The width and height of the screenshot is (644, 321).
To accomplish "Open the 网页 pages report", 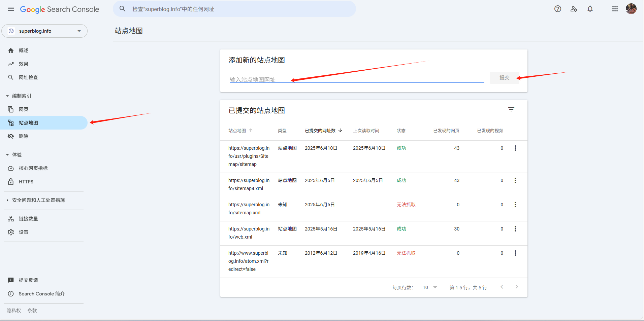I will pos(44,109).
